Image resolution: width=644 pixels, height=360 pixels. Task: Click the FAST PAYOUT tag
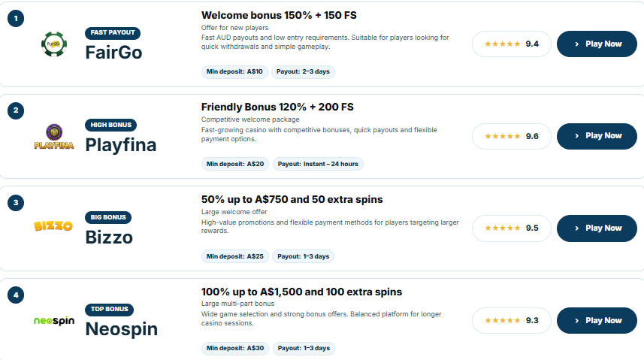pos(113,33)
